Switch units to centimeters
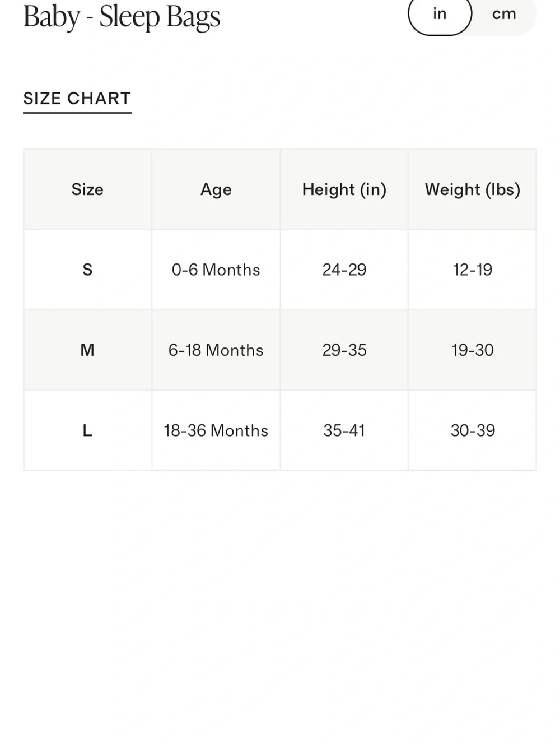The width and height of the screenshot is (560, 747). 504,14
